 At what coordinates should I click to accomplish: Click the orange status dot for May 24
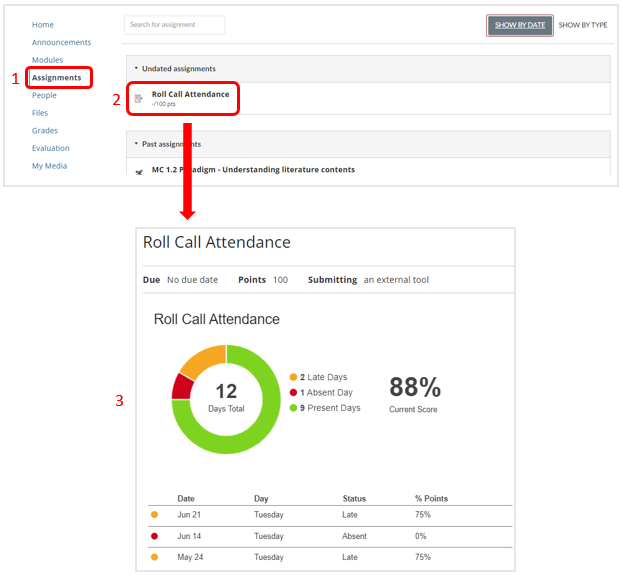(155, 557)
